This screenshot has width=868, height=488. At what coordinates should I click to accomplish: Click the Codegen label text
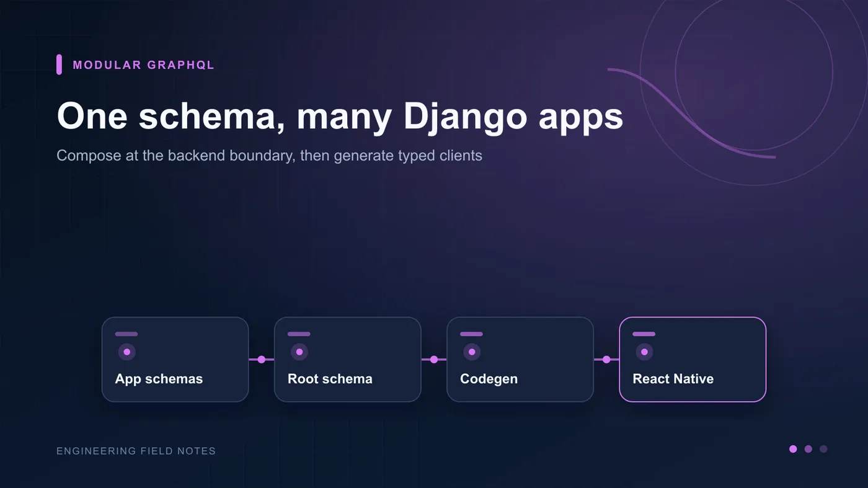pyautogui.click(x=489, y=379)
